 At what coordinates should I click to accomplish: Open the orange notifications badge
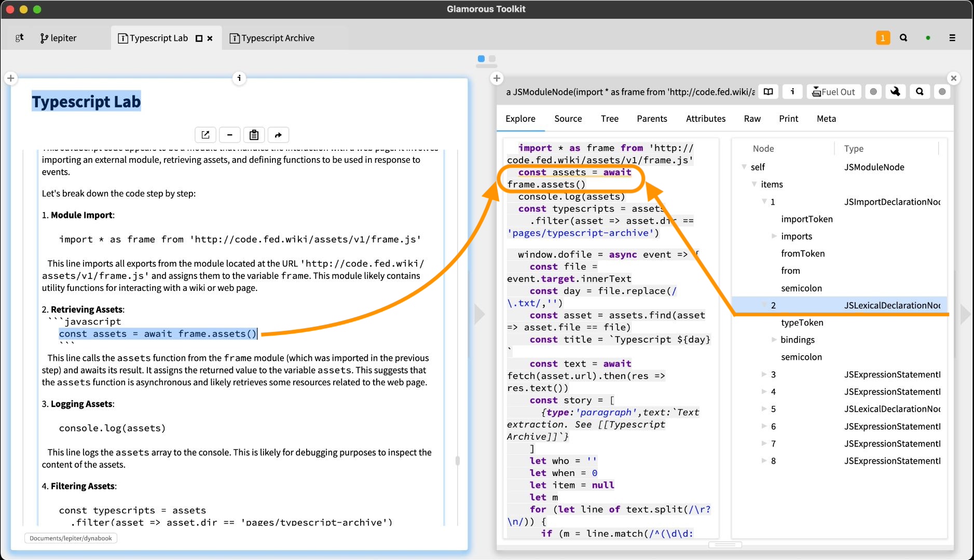tap(883, 38)
